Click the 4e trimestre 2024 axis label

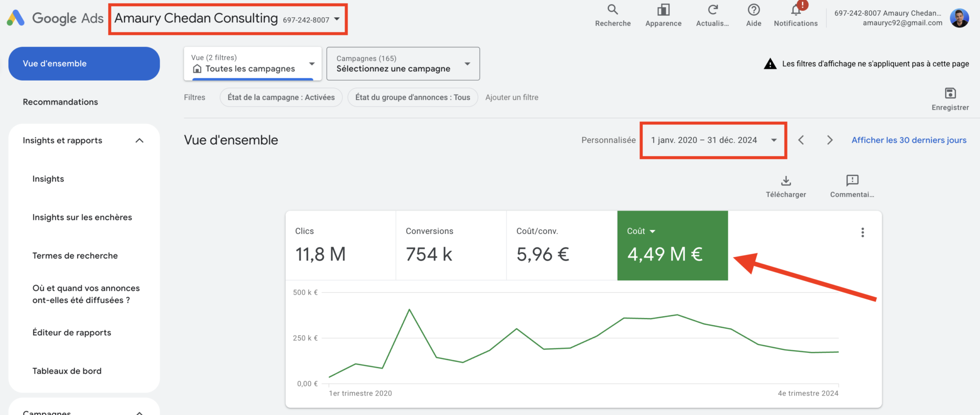(808, 393)
